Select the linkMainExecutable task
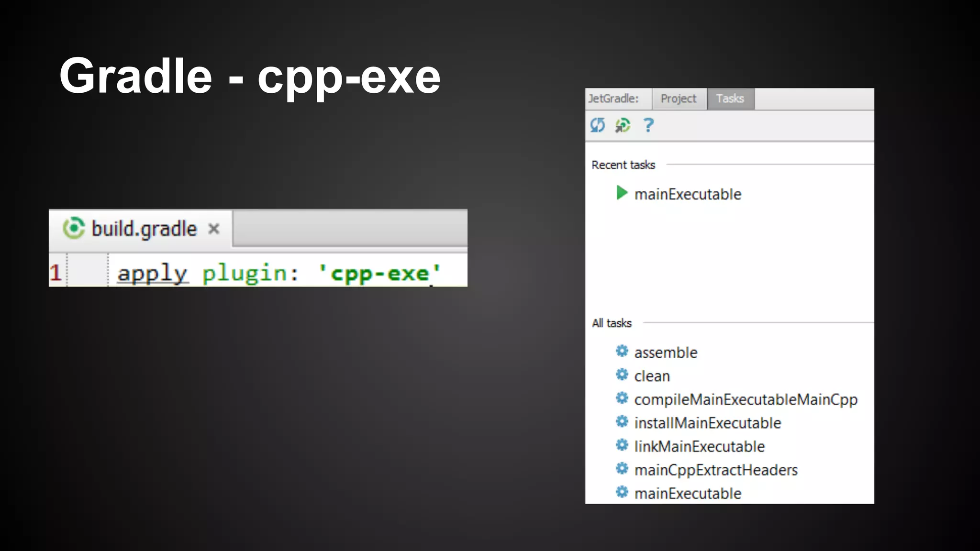Screen dimensions: 980x551 [x=699, y=446]
